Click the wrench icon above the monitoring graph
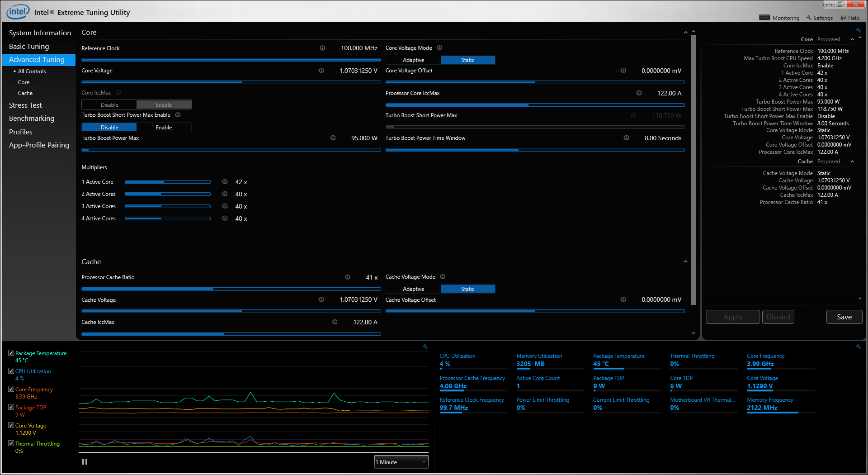Screen dimensions: 868x475 tap(425, 347)
